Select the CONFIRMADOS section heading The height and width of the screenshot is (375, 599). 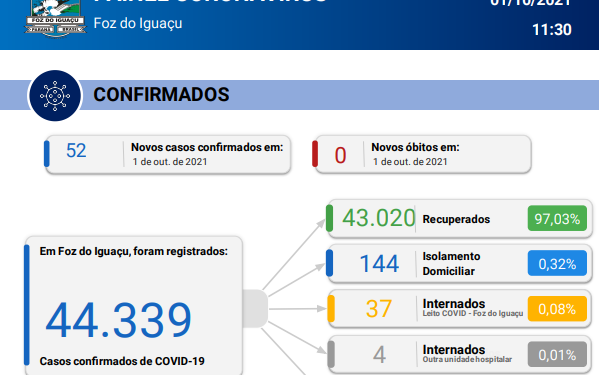pyautogui.click(x=161, y=95)
